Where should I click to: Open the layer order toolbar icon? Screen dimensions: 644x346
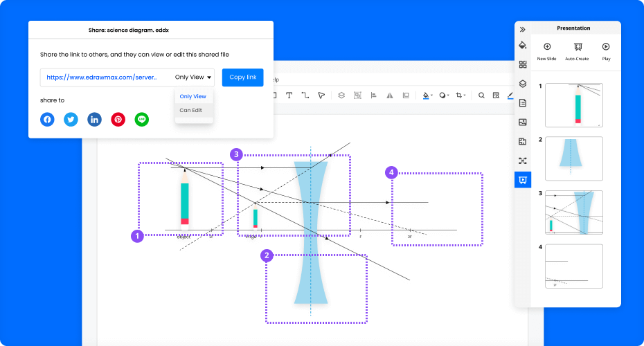click(341, 95)
